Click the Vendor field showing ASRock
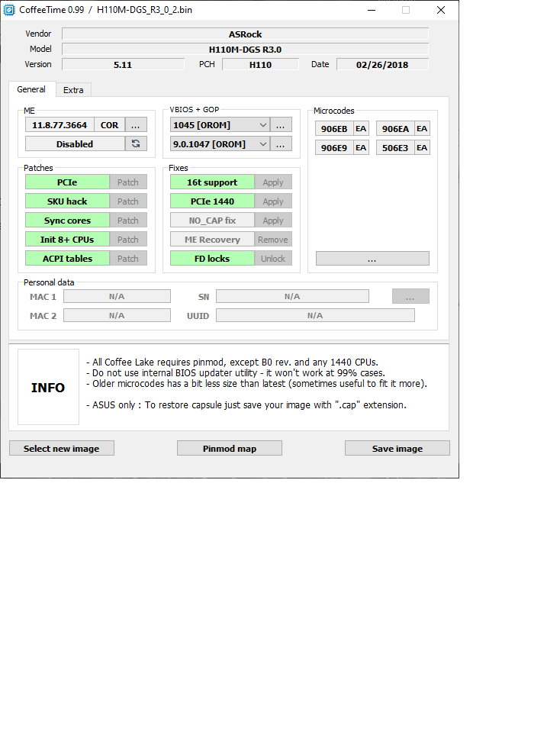Viewport: 560px width, 741px height. click(245, 34)
